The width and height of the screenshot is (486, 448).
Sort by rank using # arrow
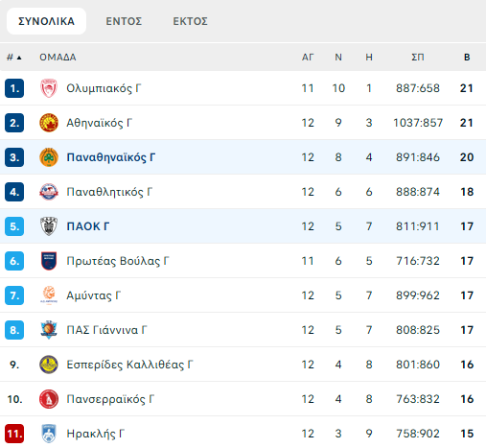pos(14,58)
